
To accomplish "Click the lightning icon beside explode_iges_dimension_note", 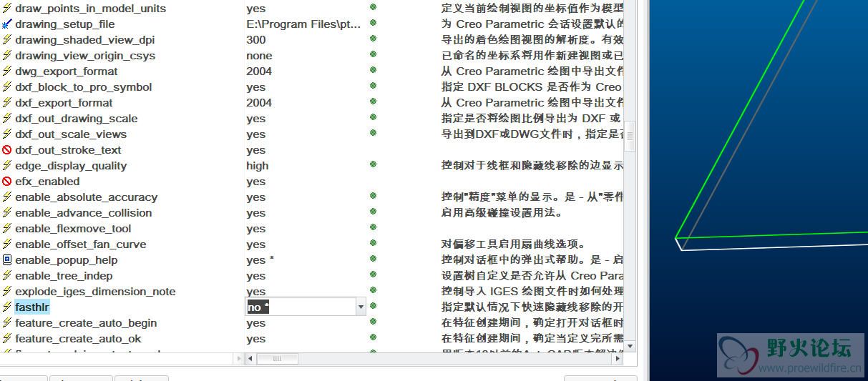I will point(7,292).
